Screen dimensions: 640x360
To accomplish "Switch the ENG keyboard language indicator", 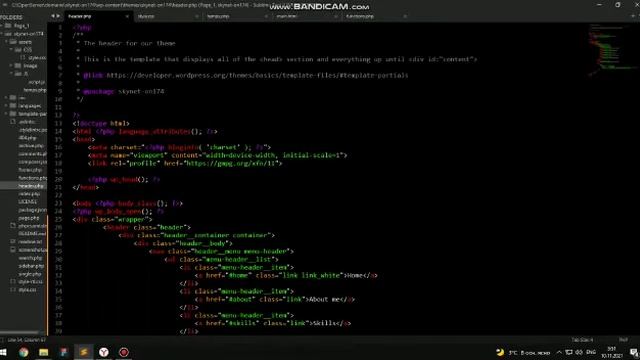I will pos(591,352).
